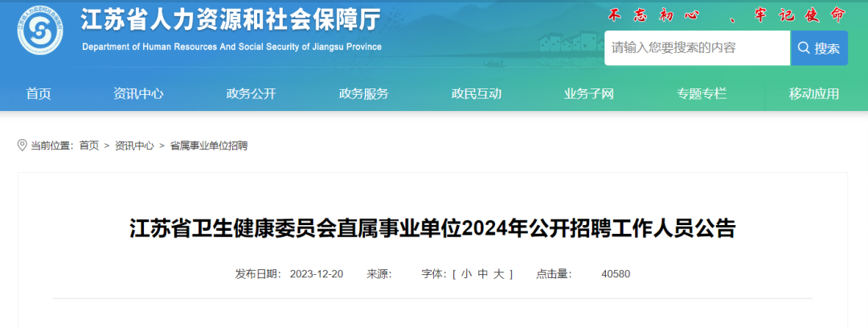
Task: Open the 政民互动 navigation item
Action: (x=476, y=94)
